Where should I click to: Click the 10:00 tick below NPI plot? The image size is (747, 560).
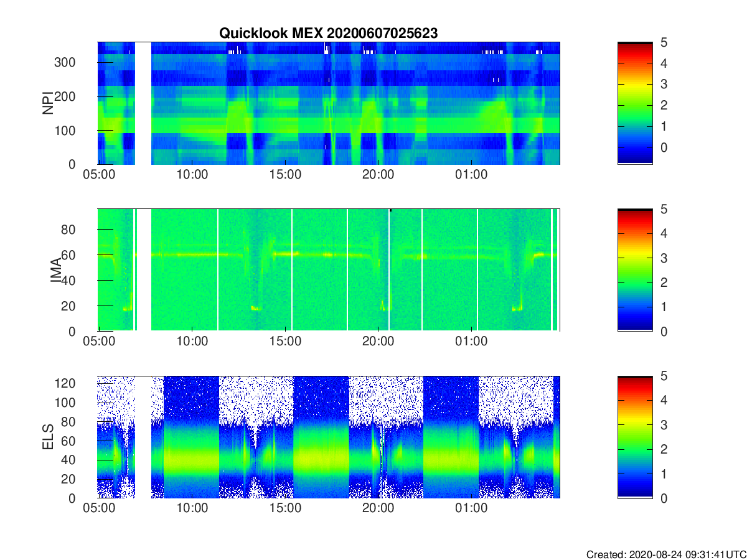pyautogui.click(x=192, y=175)
